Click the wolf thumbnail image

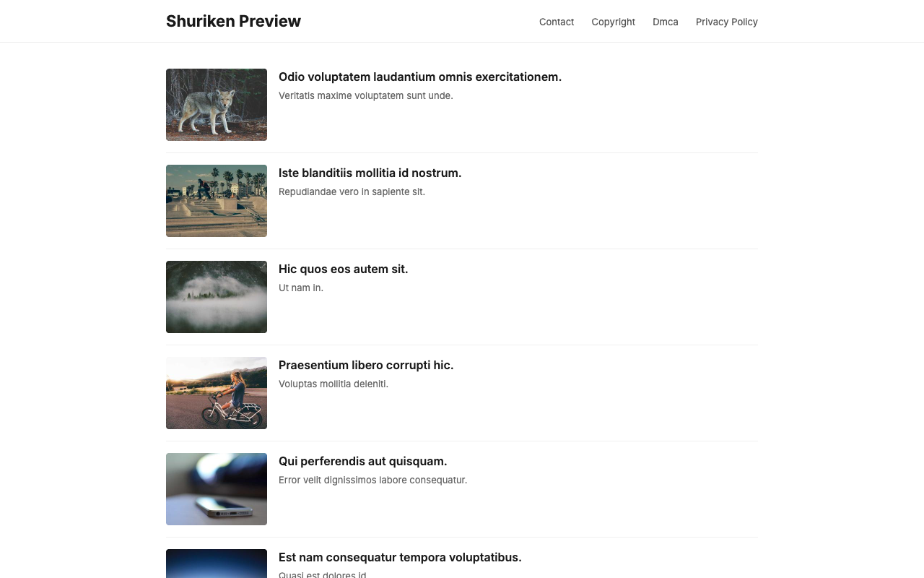[217, 105]
